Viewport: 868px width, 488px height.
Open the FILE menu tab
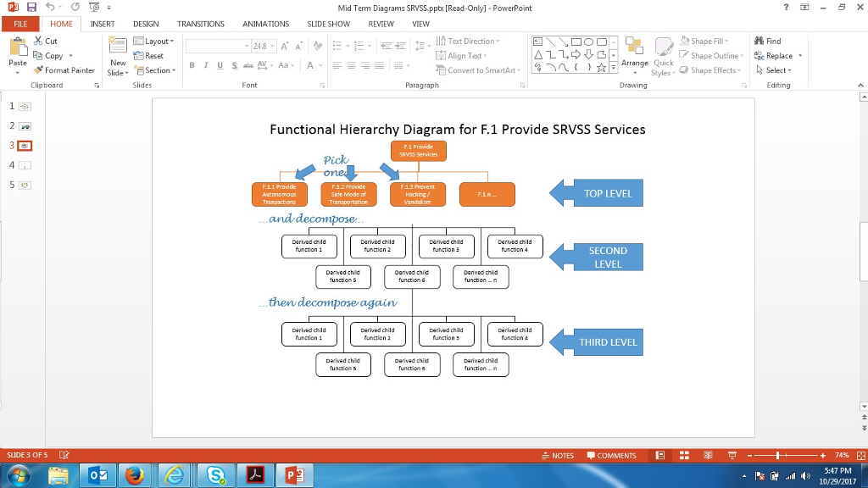20,24
